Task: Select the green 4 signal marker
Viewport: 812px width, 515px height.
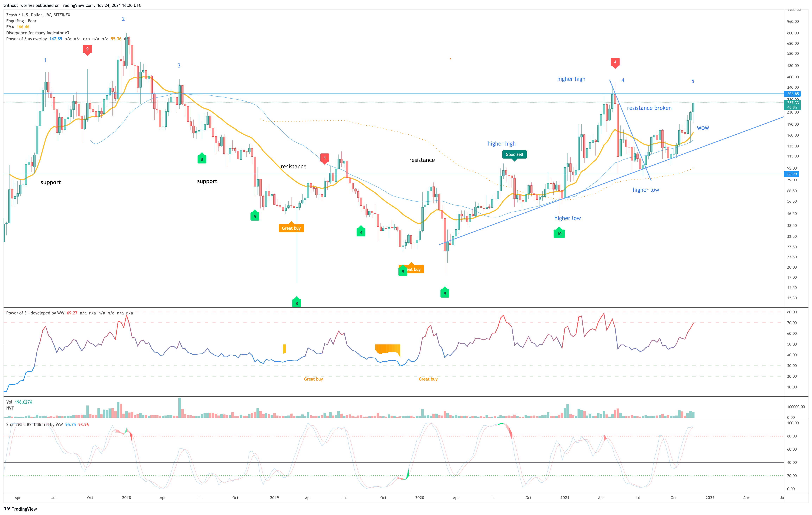Action: pyautogui.click(x=361, y=231)
